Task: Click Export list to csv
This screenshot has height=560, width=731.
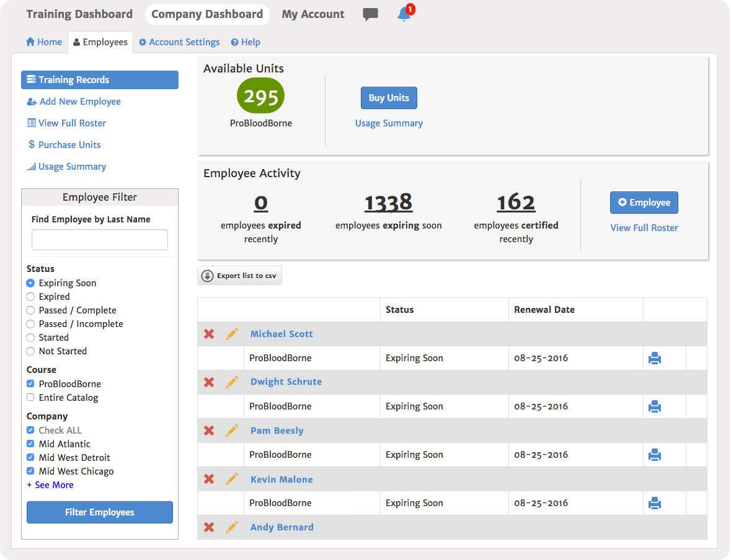Action: [x=239, y=275]
